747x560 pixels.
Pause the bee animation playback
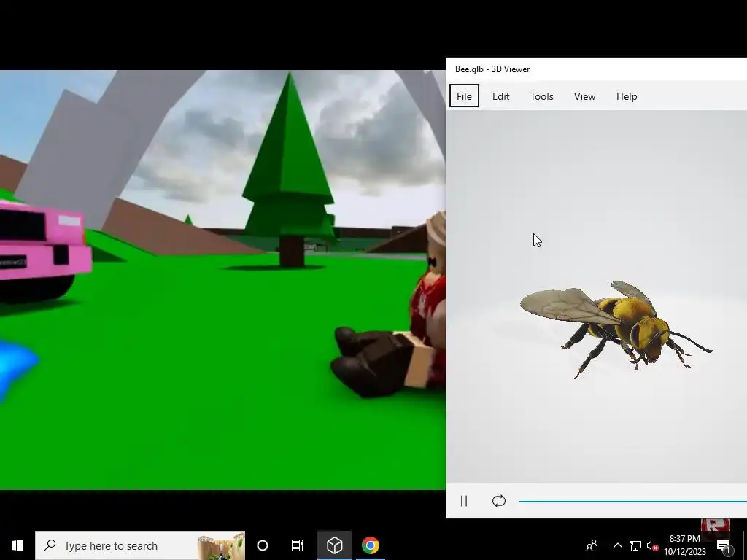click(x=464, y=501)
